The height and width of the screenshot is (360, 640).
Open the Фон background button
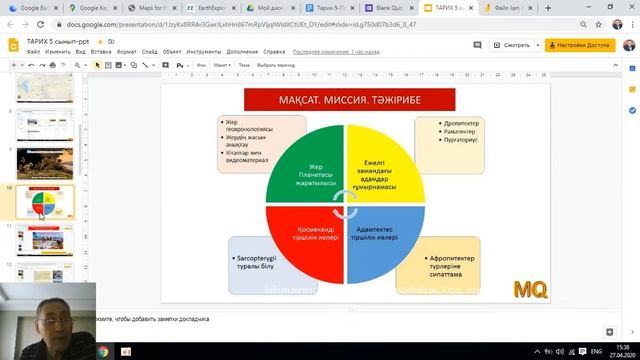[x=201, y=65]
